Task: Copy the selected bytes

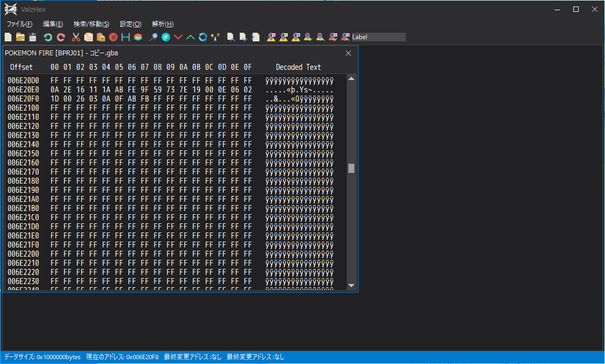Action: 89,37
